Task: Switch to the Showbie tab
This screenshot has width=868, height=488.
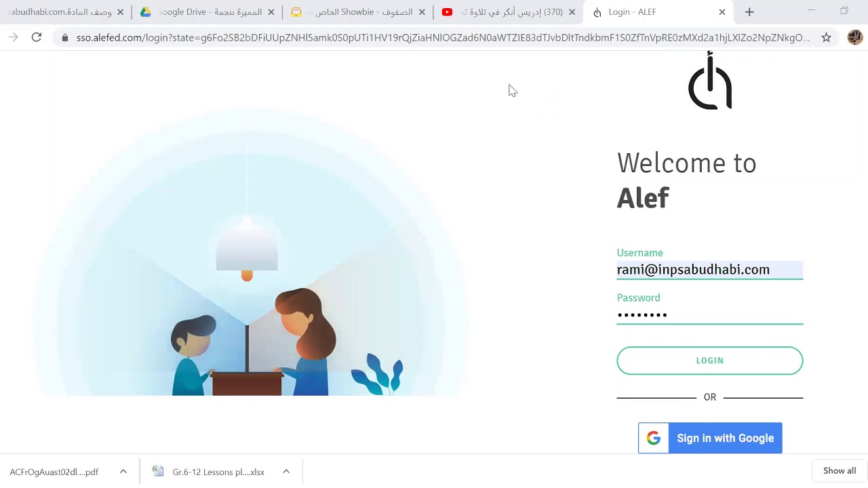Action: tap(358, 12)
